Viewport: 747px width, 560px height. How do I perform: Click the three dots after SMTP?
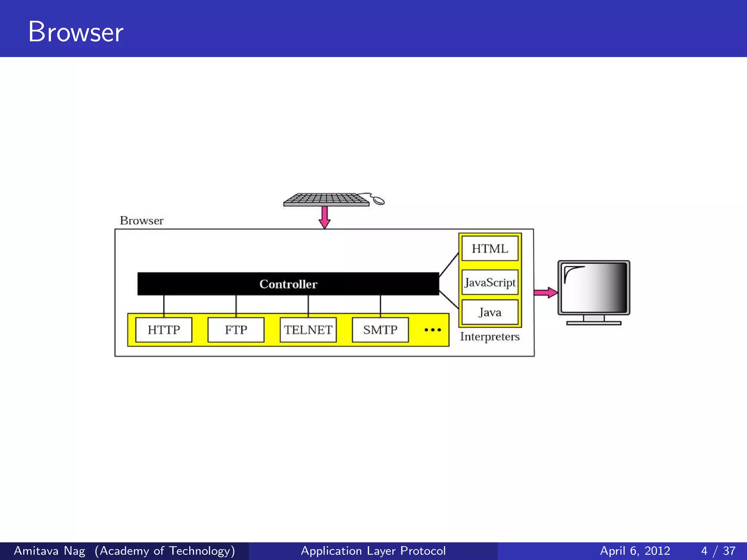pos(433,330)
